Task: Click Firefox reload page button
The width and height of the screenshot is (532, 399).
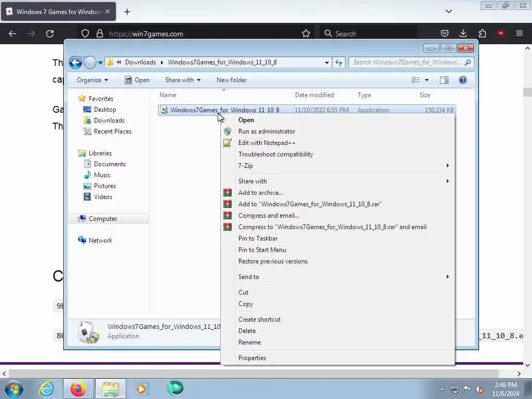Action: pyautogui.click(x=50, y=34)
